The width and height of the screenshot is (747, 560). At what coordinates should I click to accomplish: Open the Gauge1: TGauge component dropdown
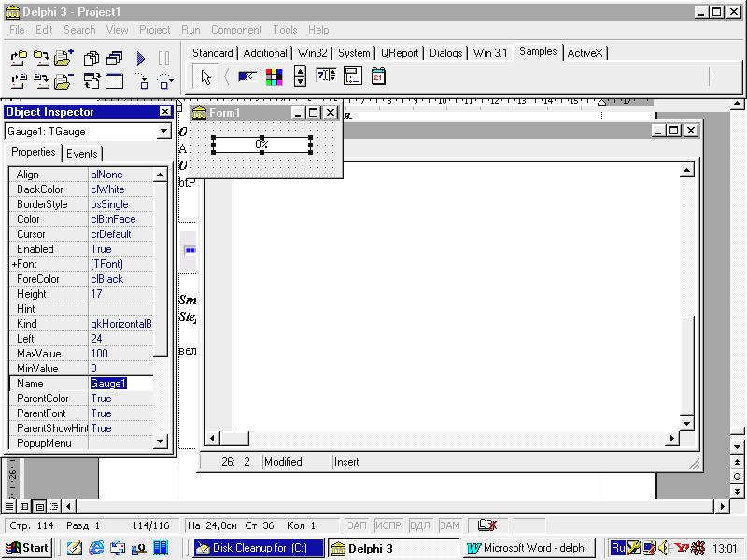(x=164, y=131)
